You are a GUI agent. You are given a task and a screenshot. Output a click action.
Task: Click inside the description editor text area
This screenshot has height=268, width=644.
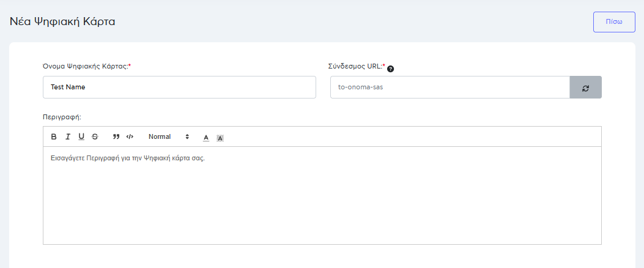click(322, 202)
